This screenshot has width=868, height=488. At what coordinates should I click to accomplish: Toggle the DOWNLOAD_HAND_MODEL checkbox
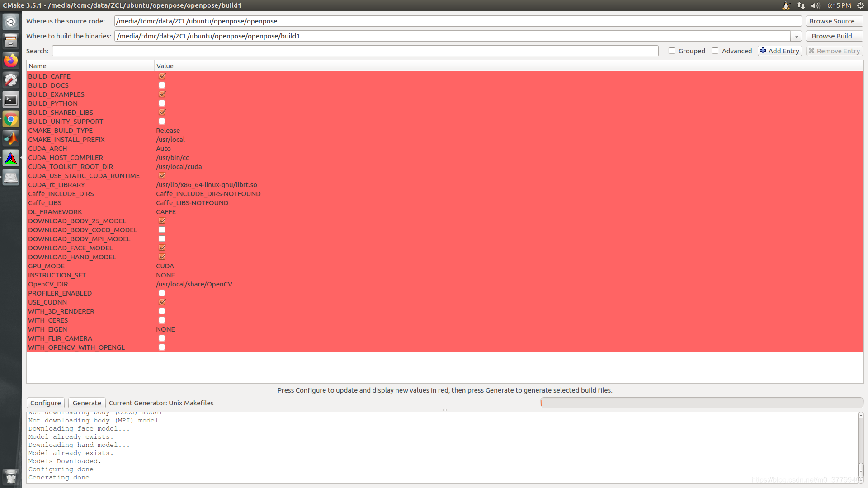coord(162,257)
